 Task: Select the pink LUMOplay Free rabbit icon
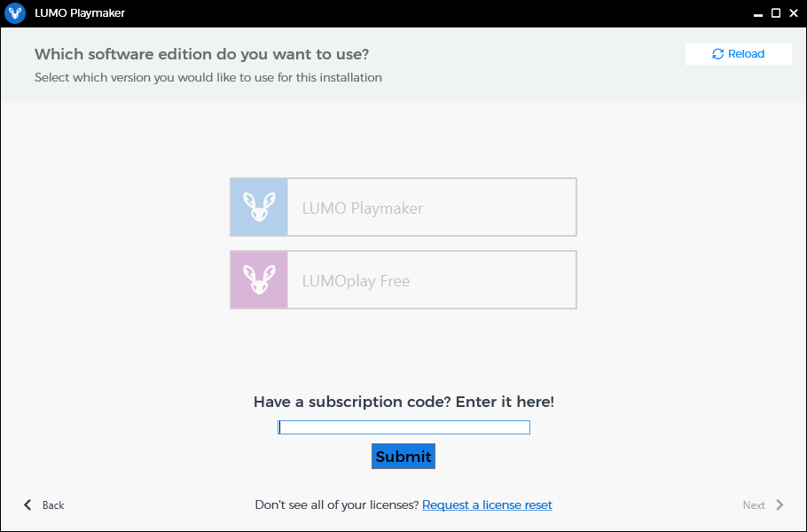[259, 280]
